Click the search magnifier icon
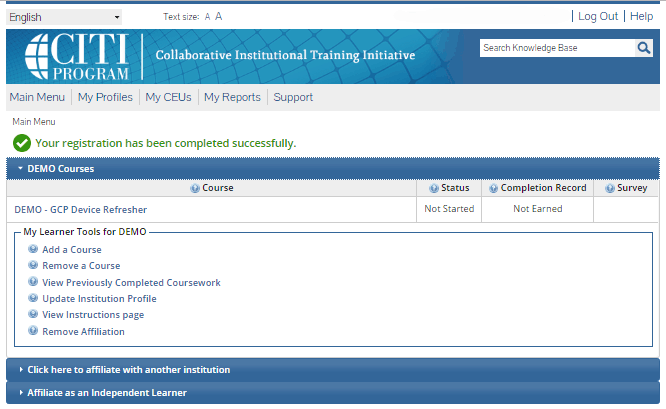This screenshot has height=409, width=666. pos(643,48)
